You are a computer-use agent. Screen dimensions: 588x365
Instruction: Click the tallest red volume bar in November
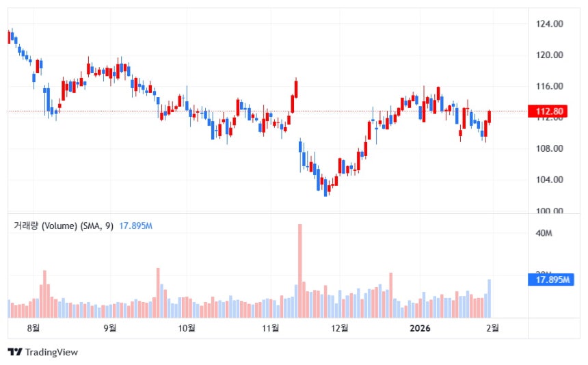pyautogui.click(x=299, y=271)
